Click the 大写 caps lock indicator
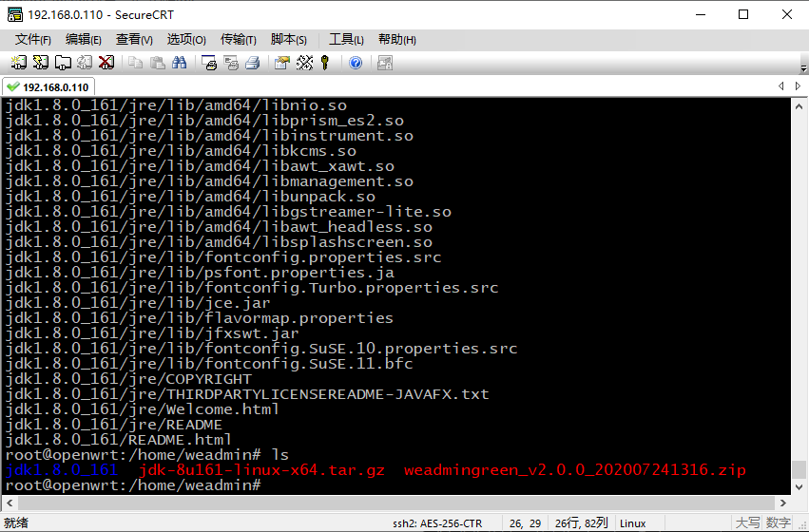 (x=747, y=522)
